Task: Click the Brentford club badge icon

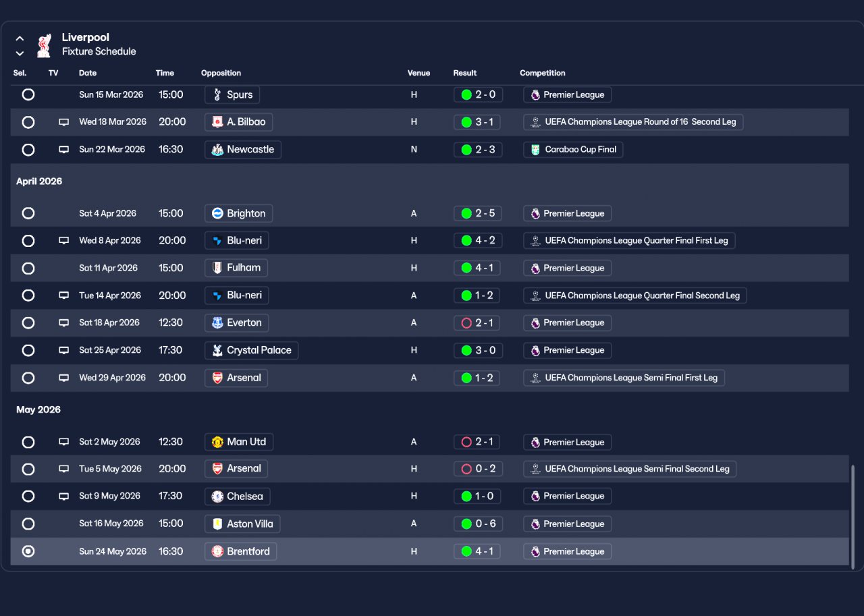Action: click(x=217, y=551)
